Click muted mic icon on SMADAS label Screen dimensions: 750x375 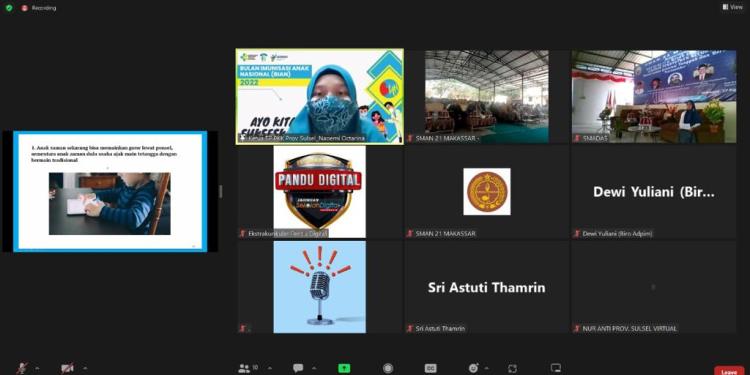tap(577, 138)
